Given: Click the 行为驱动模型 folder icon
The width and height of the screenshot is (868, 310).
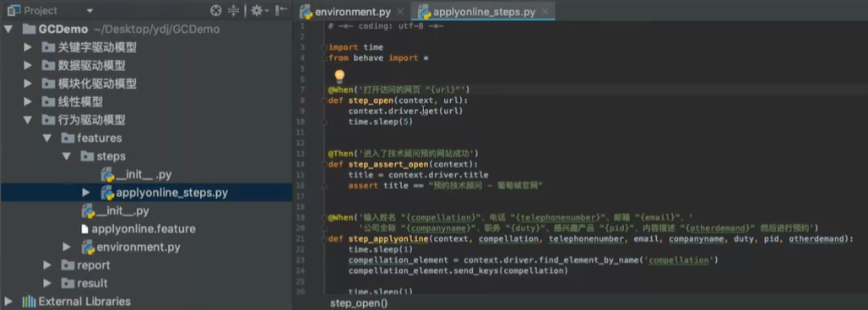Looking at the screenshot, I should 48,120.
